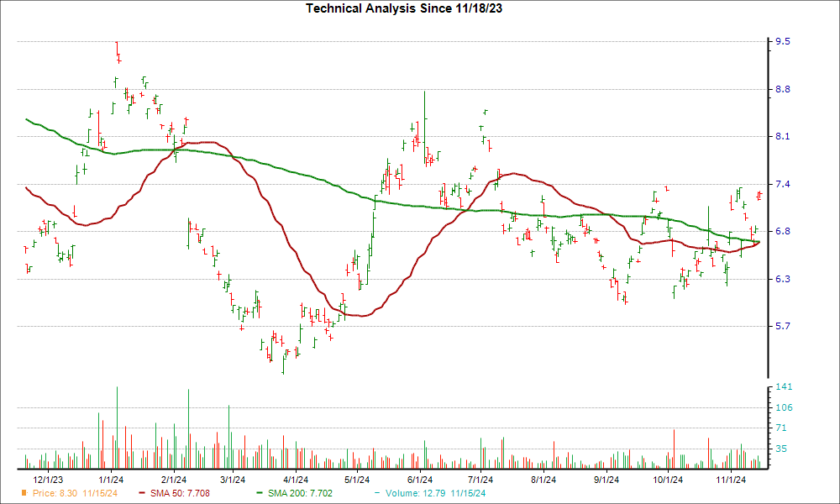Click the 5.7 price axis label
Viewport: 840px width, 504px height.
pos(783,326)
